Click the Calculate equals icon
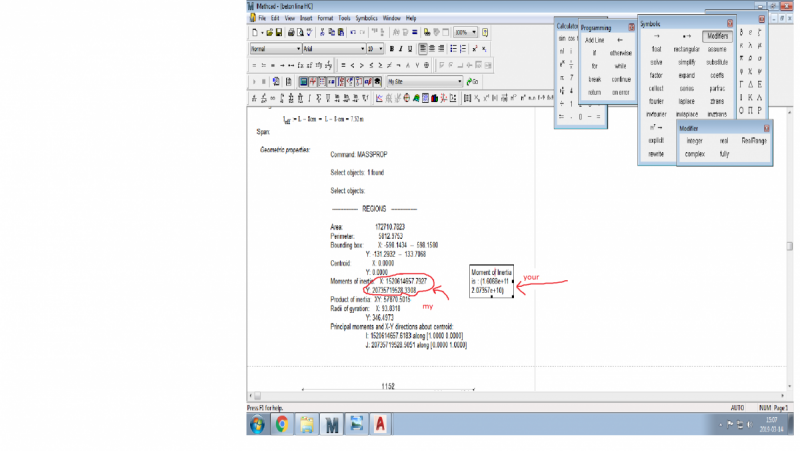The width and height of the screenshot is (800, 451). pos(414,32)
